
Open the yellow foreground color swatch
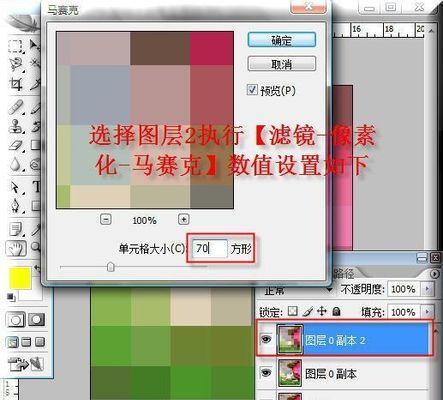(x=20, y=278)
